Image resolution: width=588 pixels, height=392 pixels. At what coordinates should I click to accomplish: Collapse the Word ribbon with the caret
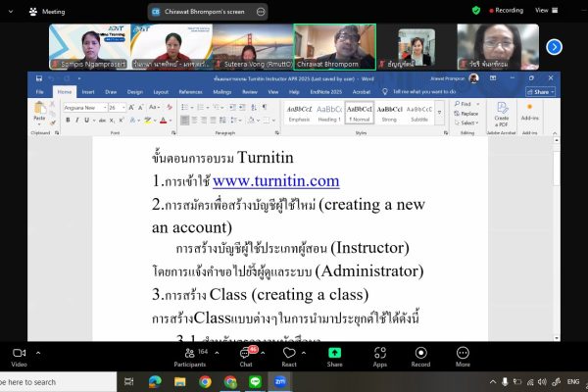555,133
